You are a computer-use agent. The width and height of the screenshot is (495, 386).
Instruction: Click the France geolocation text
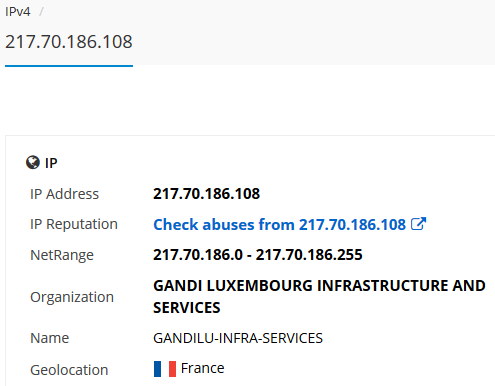coord(202,368)
